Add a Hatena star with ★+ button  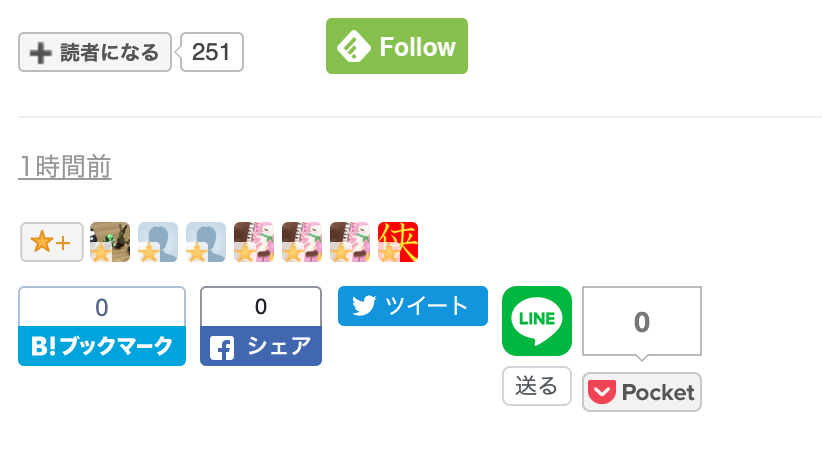pyautogui.click(x=52, y=242)
